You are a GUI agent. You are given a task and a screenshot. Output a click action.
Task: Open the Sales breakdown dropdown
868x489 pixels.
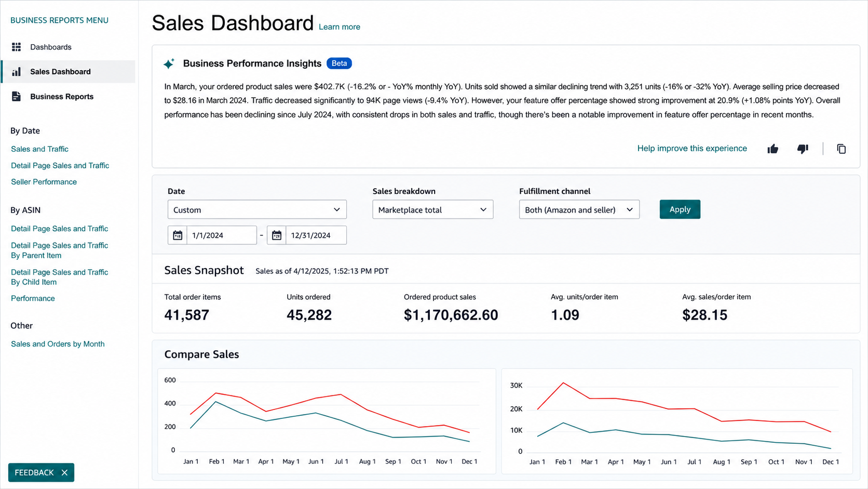[x=433, y=209]
